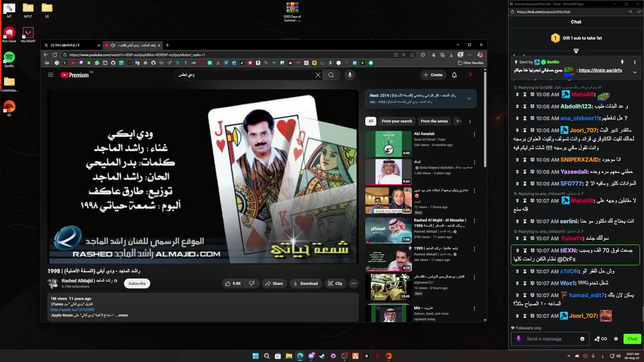Open the Abi Asaalak video thumbnail
Viewport: 644px width, 362px height.
tap(388, 144)
